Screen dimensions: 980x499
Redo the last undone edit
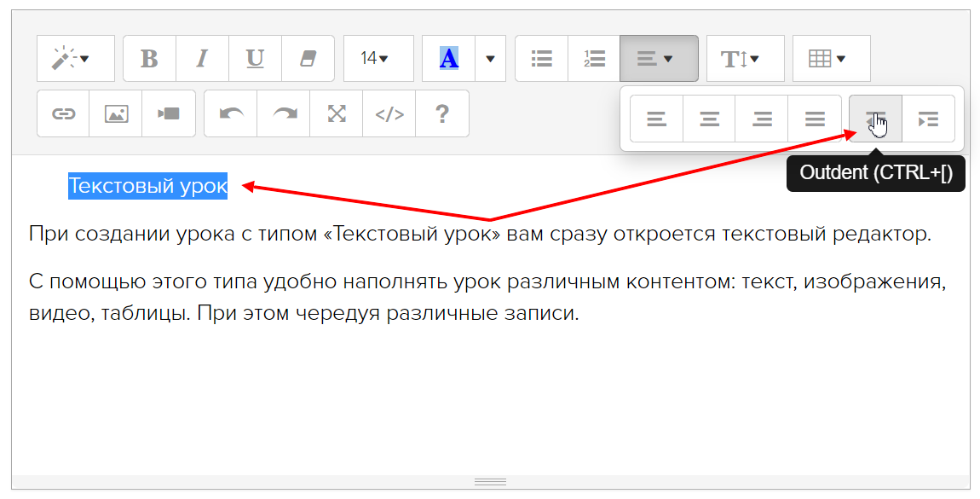pos(283,113)
